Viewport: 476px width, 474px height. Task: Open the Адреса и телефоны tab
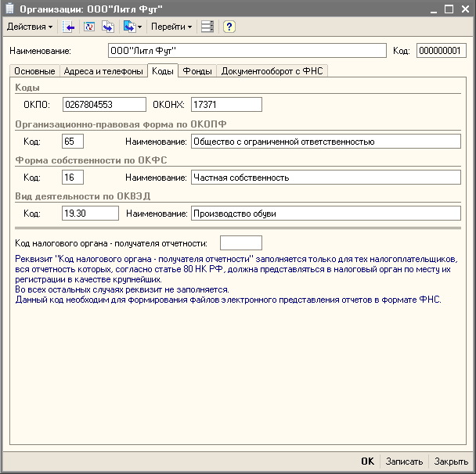[103, 71]
